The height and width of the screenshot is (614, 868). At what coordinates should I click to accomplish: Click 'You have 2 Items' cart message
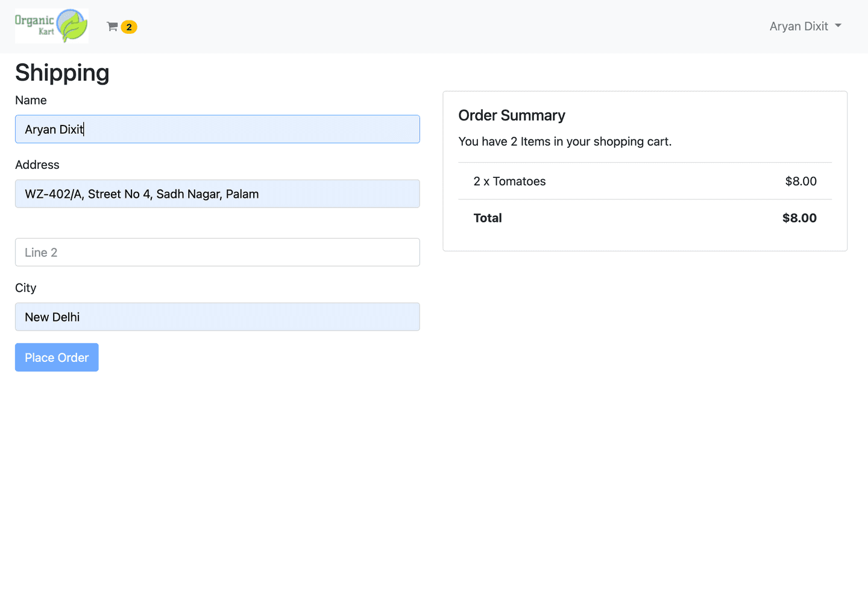(565, 141)
